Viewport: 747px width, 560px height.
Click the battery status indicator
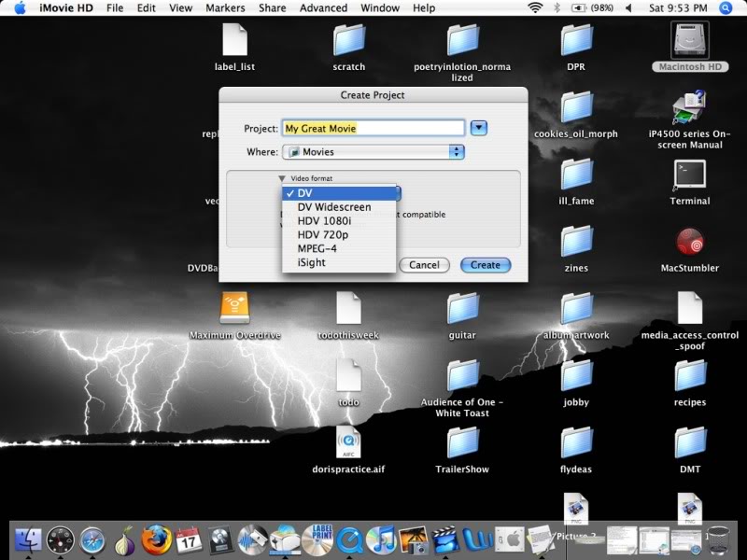pyautogui.click(x=592, y=8)
